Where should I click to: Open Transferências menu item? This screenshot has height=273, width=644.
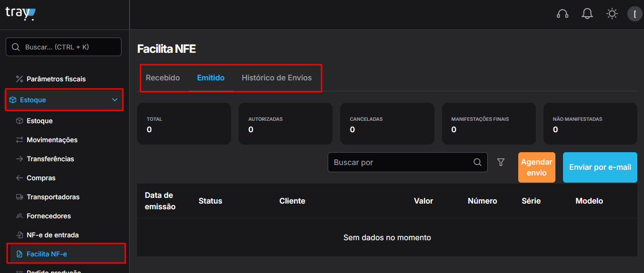coord(50,159)
